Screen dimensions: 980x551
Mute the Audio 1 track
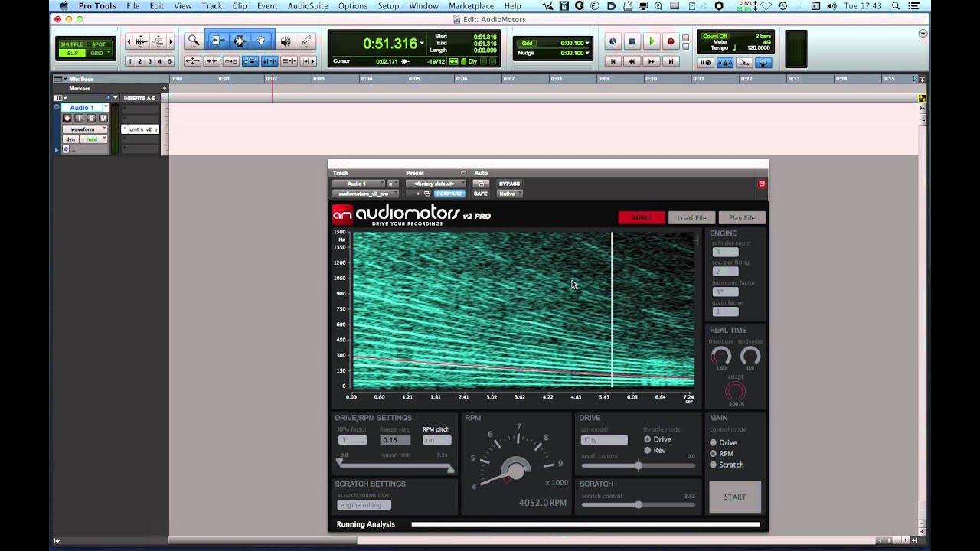tap(103, 119)
